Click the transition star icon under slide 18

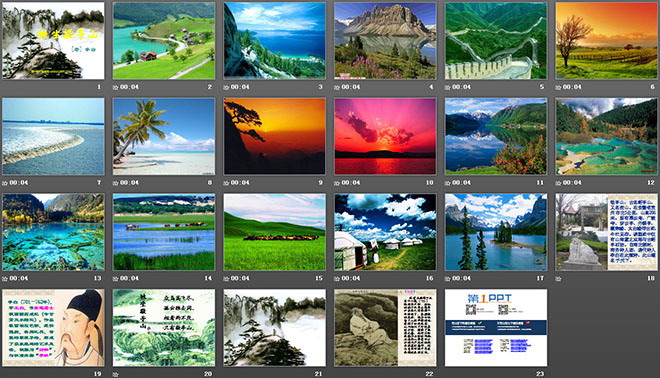[559, 278]
